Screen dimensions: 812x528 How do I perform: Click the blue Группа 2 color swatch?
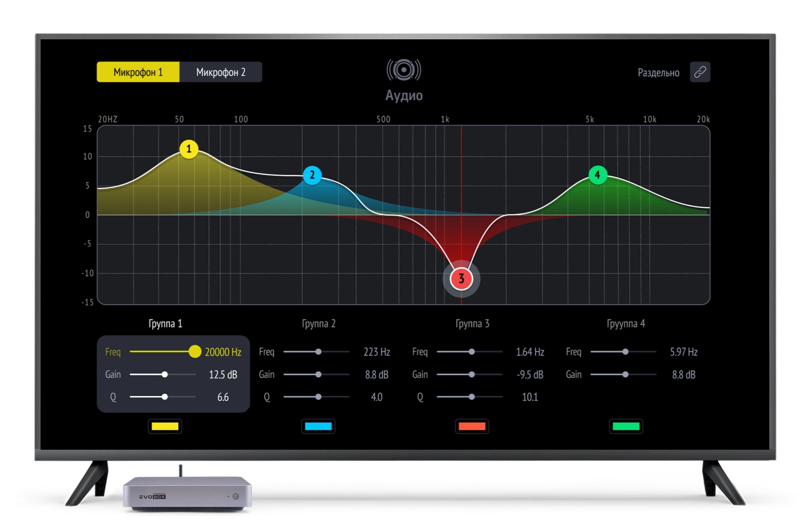[318, 426]
